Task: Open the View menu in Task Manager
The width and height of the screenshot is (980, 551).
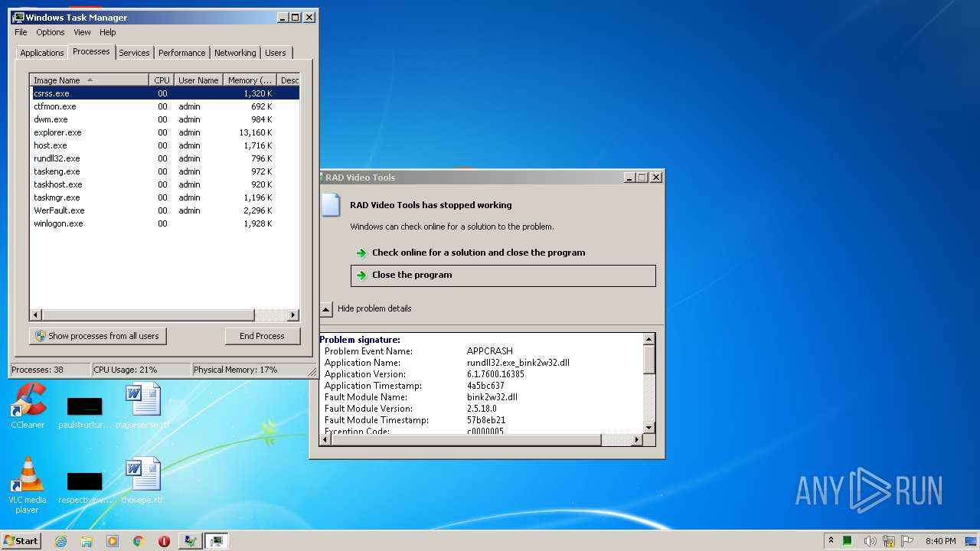Action: coord(82,32)
